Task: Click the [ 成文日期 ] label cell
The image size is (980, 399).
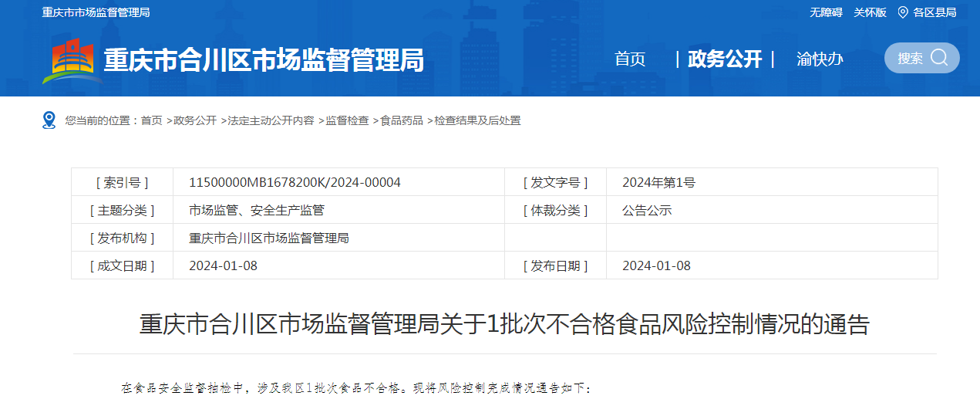Action: pos(122,265)
